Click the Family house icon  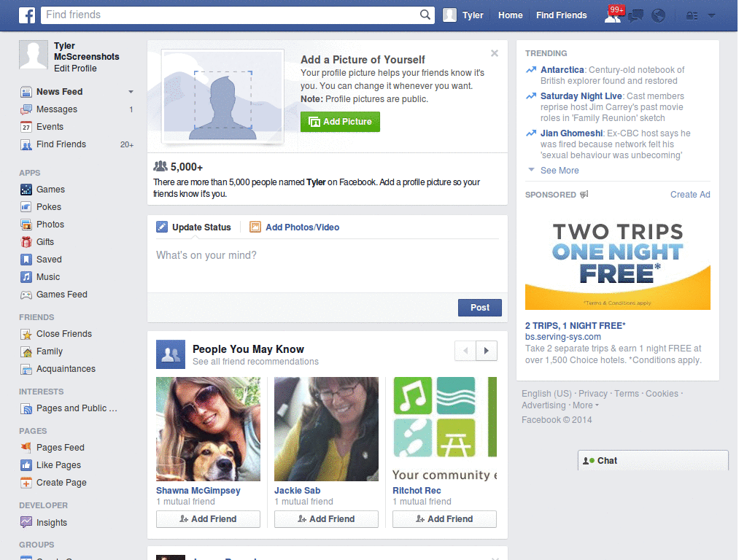point(26,351)
